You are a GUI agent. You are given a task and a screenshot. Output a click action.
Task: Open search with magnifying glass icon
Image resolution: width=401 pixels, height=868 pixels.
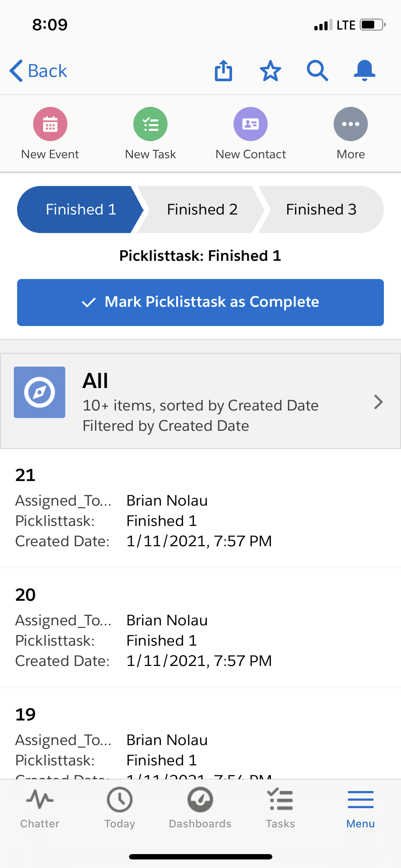(x=317, y=71)
